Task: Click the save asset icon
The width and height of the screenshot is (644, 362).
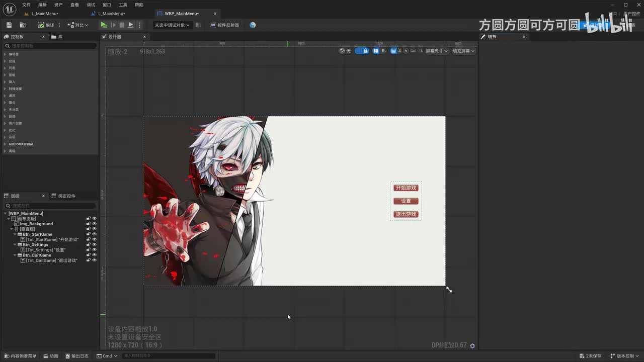Action: point(9,25)
